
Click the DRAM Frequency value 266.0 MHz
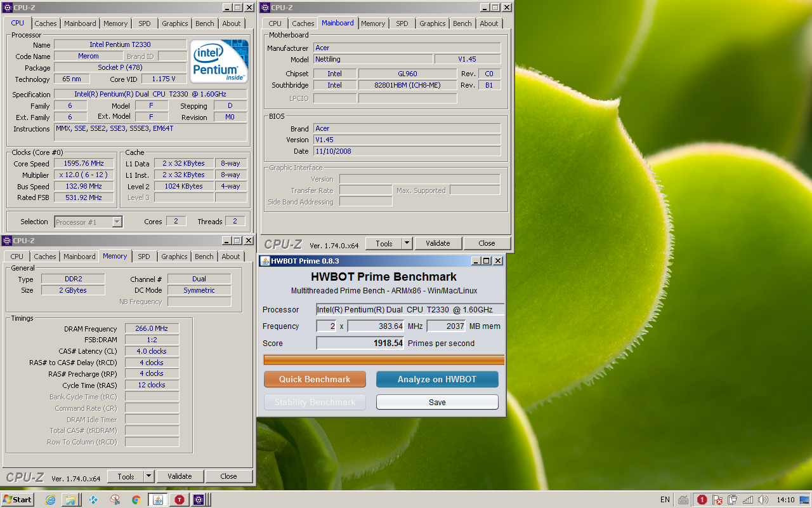point(152,328)
